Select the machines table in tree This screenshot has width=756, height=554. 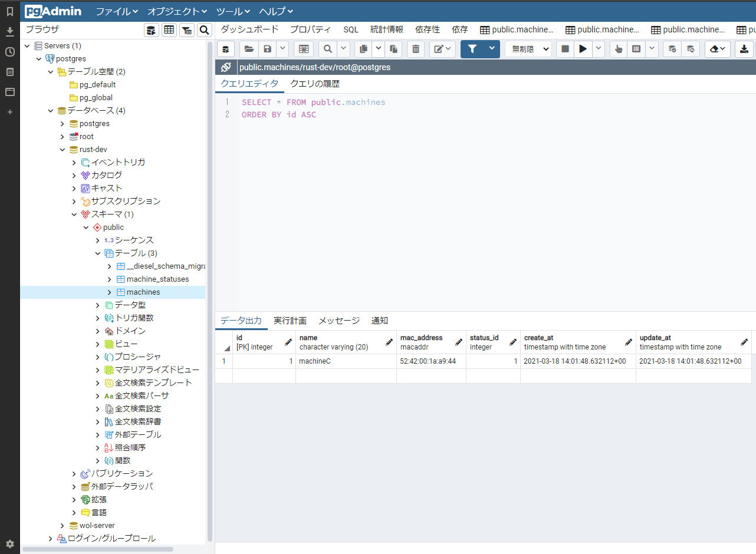(x=143, y=292)
